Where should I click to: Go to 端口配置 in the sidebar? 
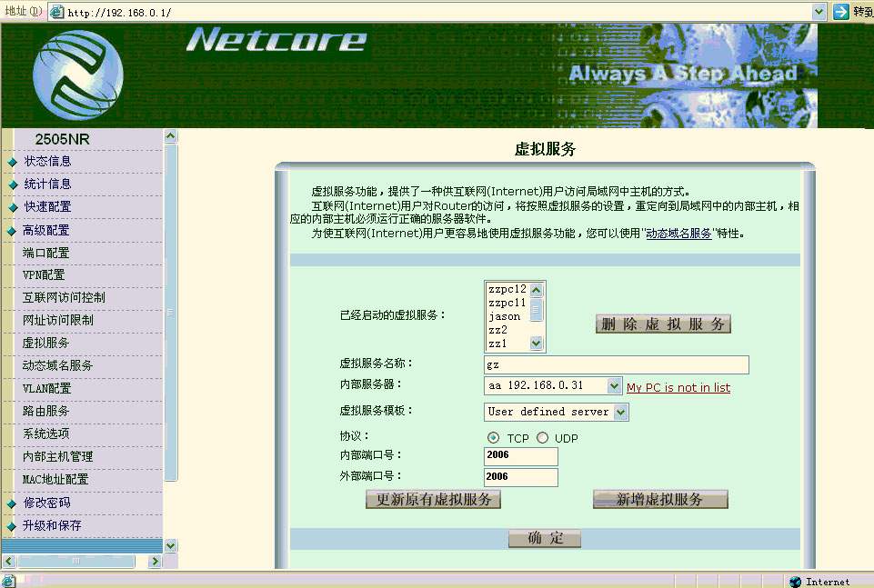pyautogui.click(x=45, y=253)
